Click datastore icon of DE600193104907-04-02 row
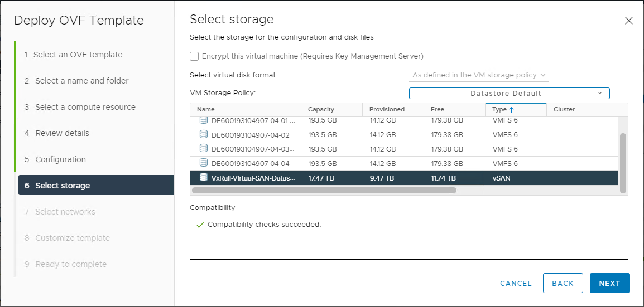The image size is (644, 307). [x=203, y=134]
